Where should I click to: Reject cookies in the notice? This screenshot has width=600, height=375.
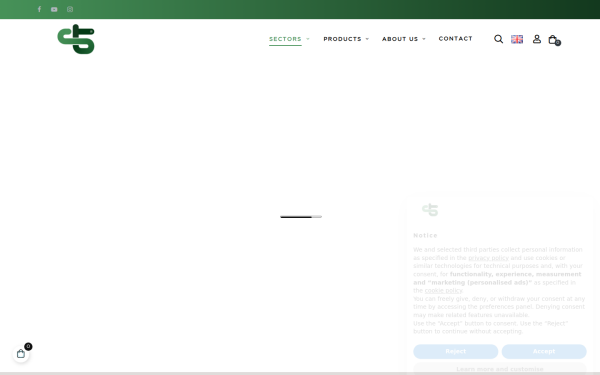tap(455, 351)
